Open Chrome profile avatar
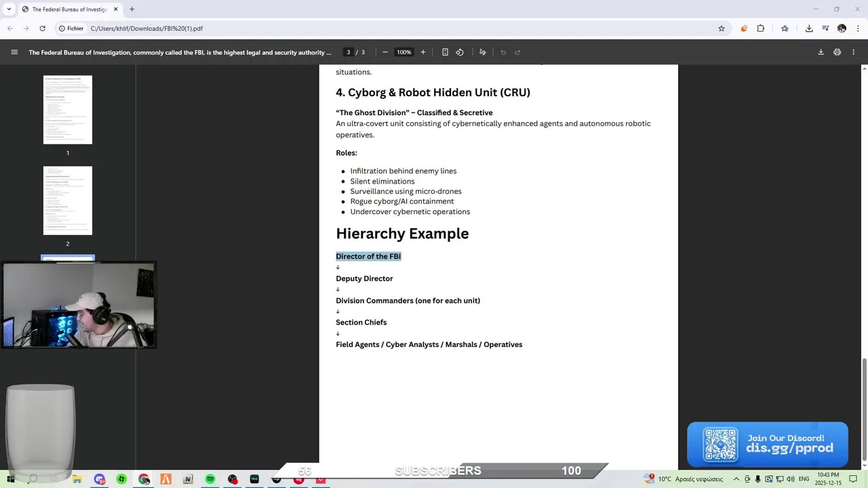This screenshot has width=868, height=488. point(842,28)
